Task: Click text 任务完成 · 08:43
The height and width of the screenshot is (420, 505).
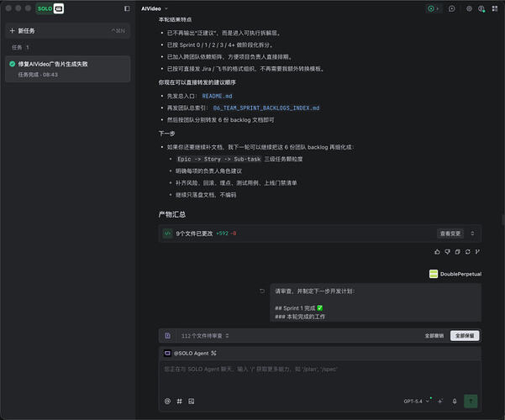Action: [x=38, y=75]
